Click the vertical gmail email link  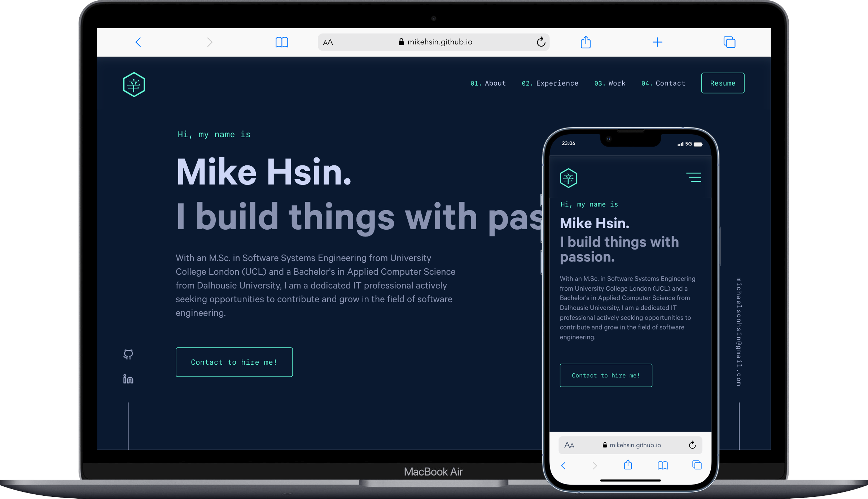(x=739, y=331)
